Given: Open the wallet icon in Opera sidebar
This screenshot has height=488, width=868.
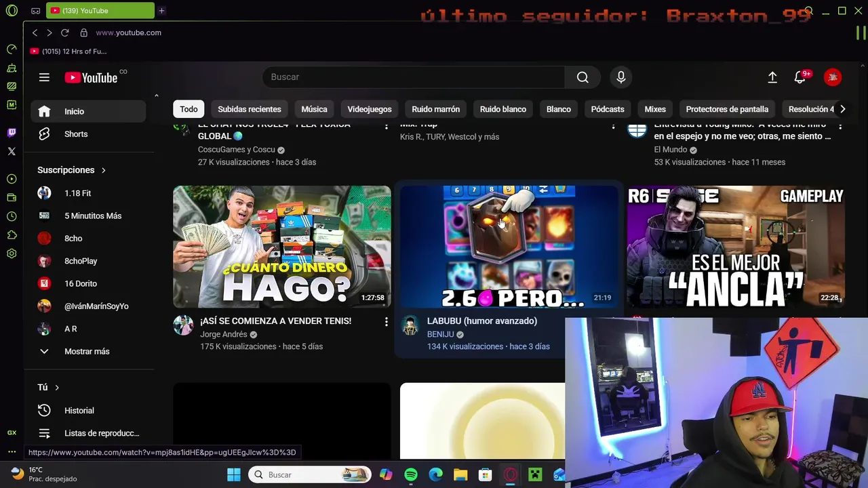Looking at the screenshot, I should pyautogui.click(x=12, y=198).
